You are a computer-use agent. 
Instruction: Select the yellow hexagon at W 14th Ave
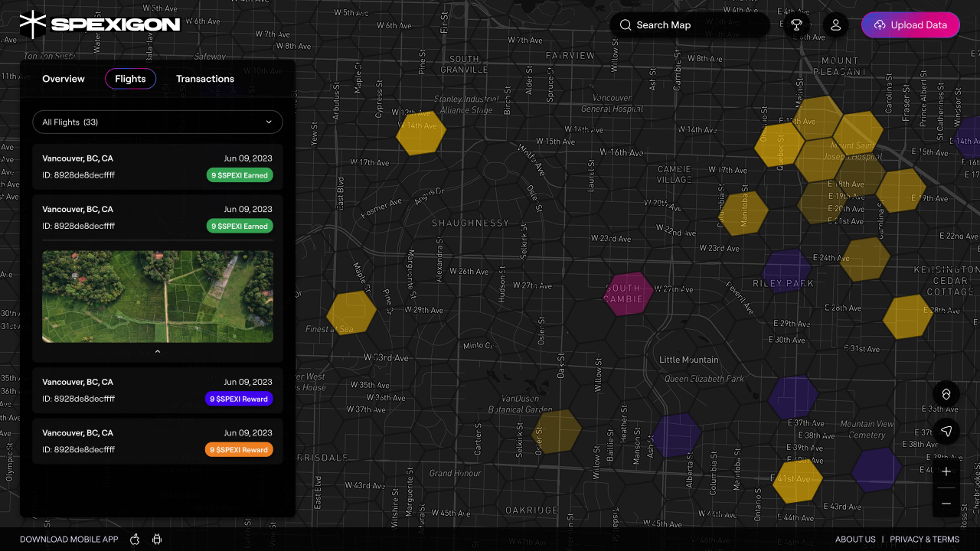pyautogui.click(x=421, y=133)
